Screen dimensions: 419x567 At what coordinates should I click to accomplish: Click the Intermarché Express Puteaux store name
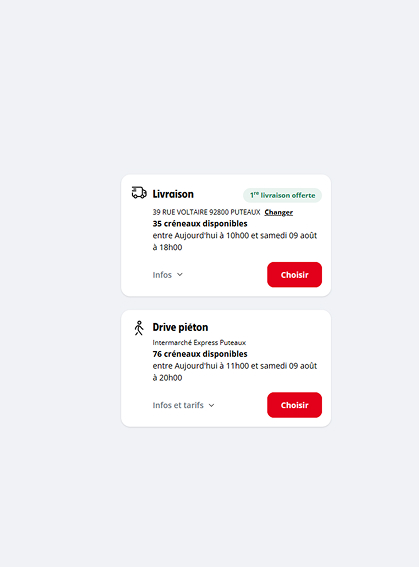[x=199, y=342]
